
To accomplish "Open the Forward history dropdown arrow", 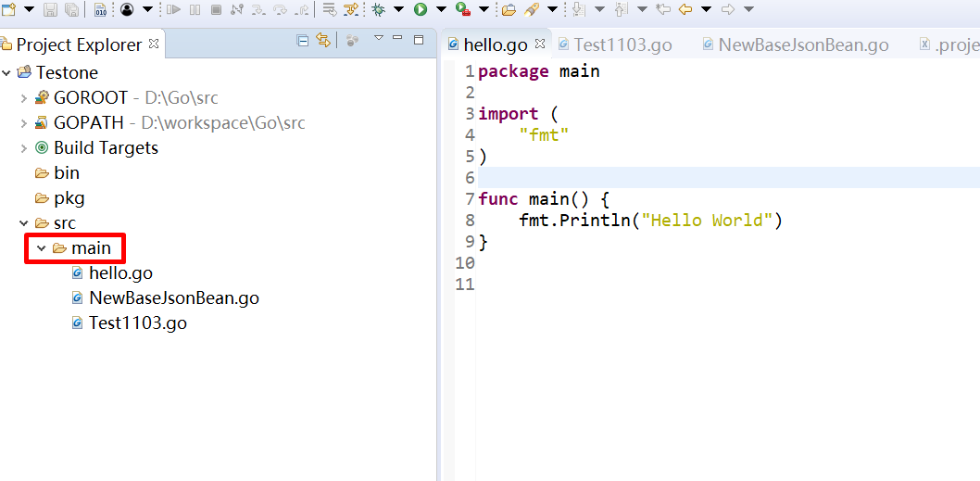I will point(748,9).
